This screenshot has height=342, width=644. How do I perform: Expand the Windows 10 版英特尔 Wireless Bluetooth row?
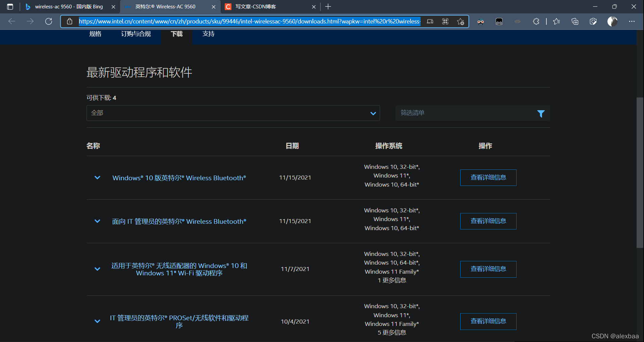tap(97, 178)
